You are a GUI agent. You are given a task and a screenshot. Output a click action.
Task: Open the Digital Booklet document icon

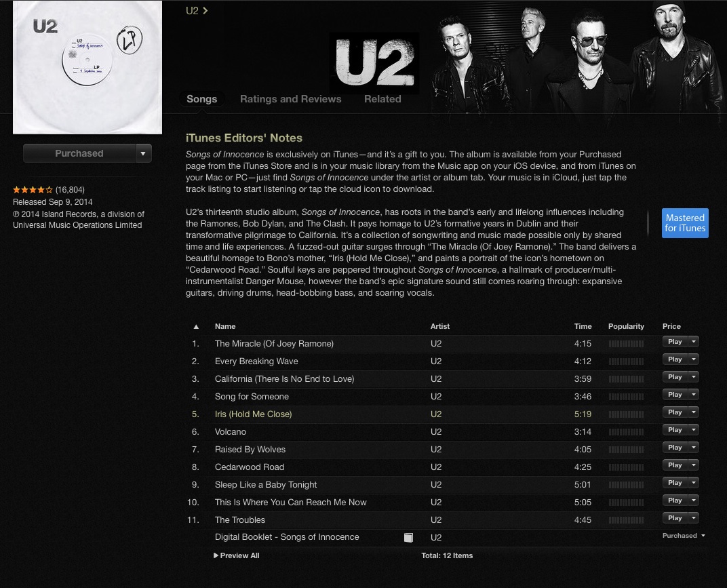408,537
